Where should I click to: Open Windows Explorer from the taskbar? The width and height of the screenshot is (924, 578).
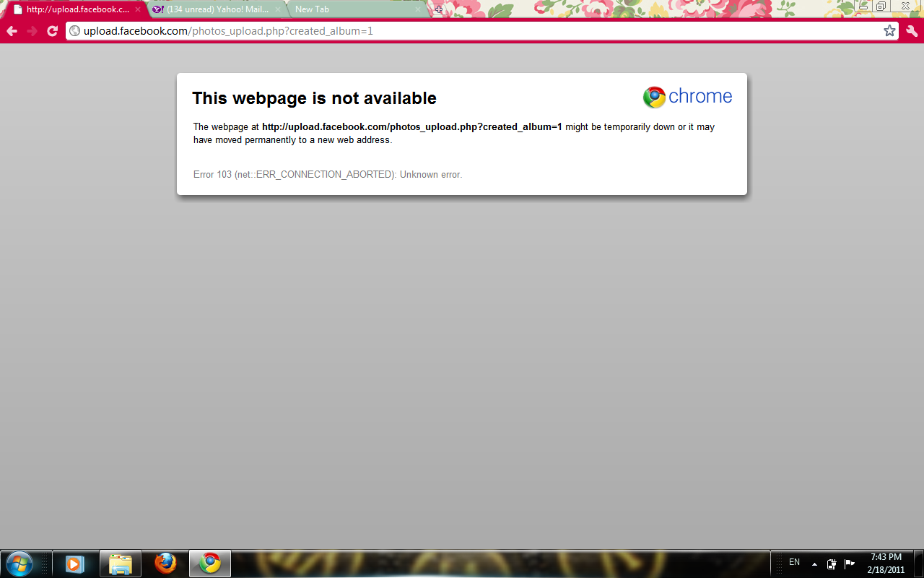[120, 564]
